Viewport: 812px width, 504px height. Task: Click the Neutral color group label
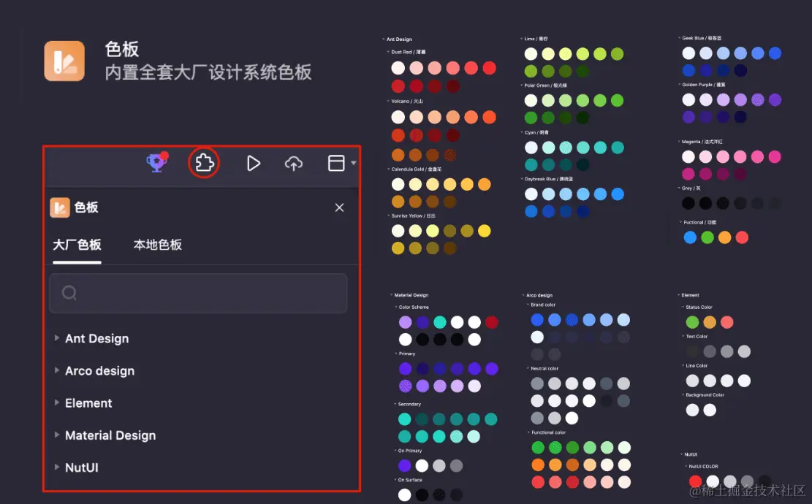click(545, 368)
